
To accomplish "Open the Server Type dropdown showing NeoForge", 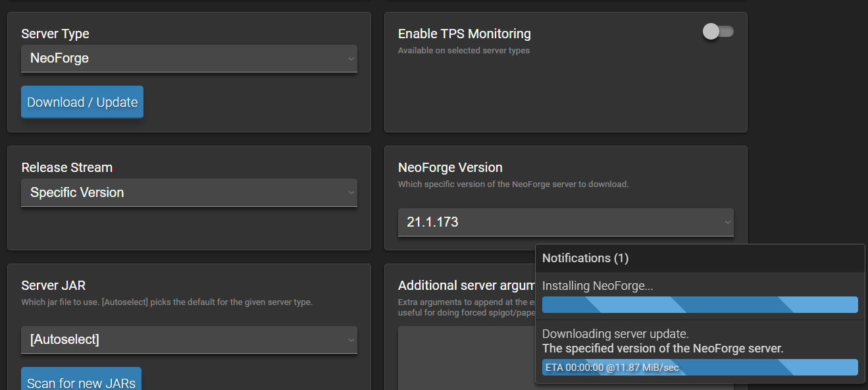I will coord(189,59).
